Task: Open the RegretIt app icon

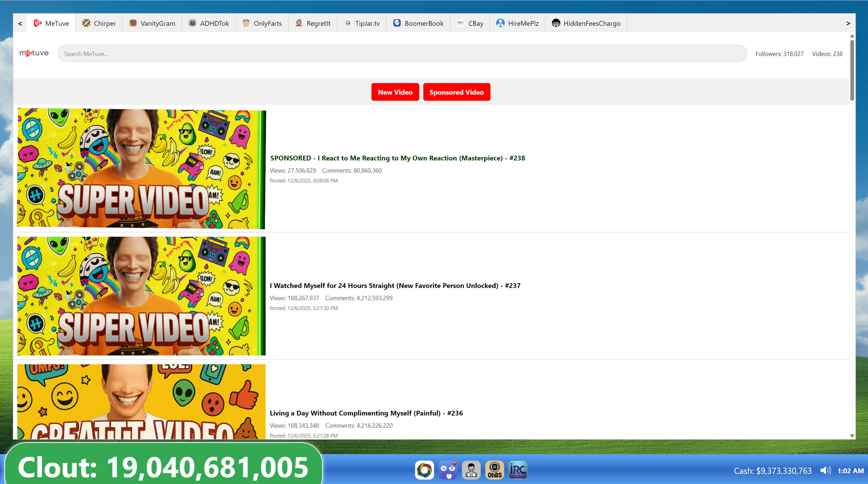Action: (x=312, y=23)
